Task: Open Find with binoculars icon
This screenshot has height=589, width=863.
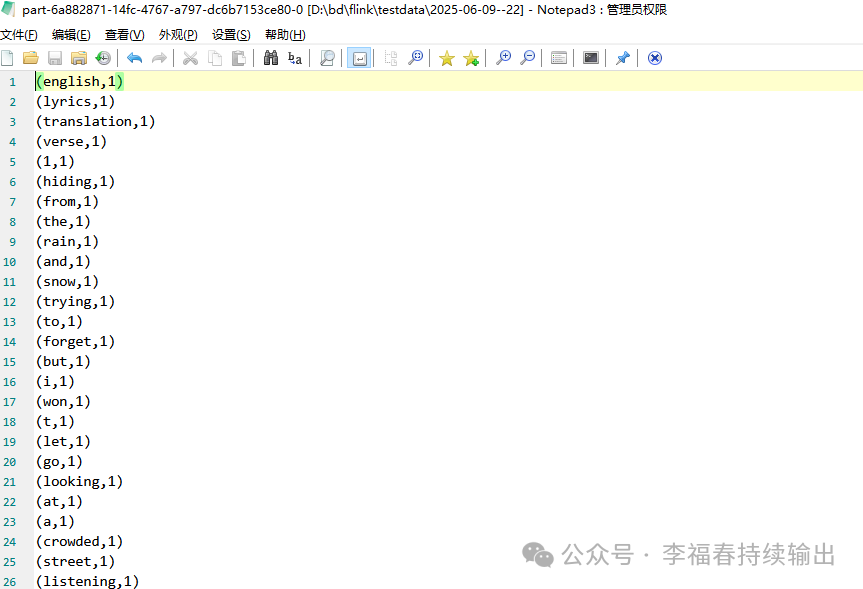Action: point(271,58)
